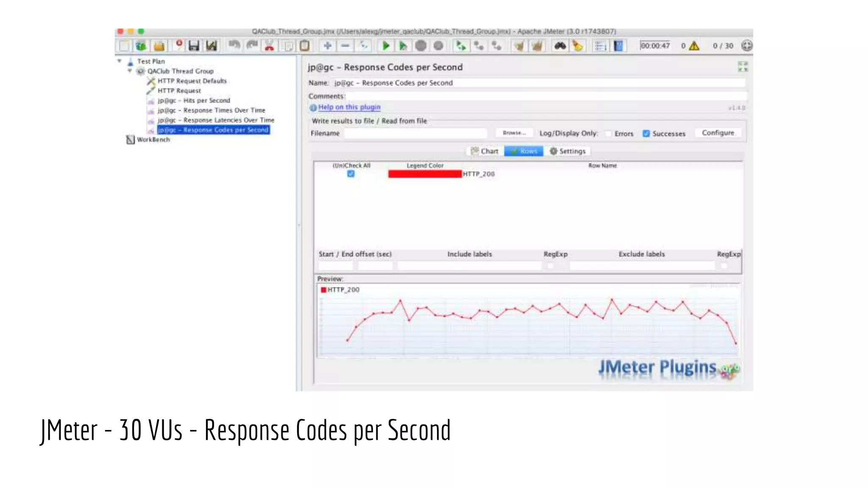Click the Name input field
Image resolution: width=868 pixels, height=488 pixels.
pos(538,83)
